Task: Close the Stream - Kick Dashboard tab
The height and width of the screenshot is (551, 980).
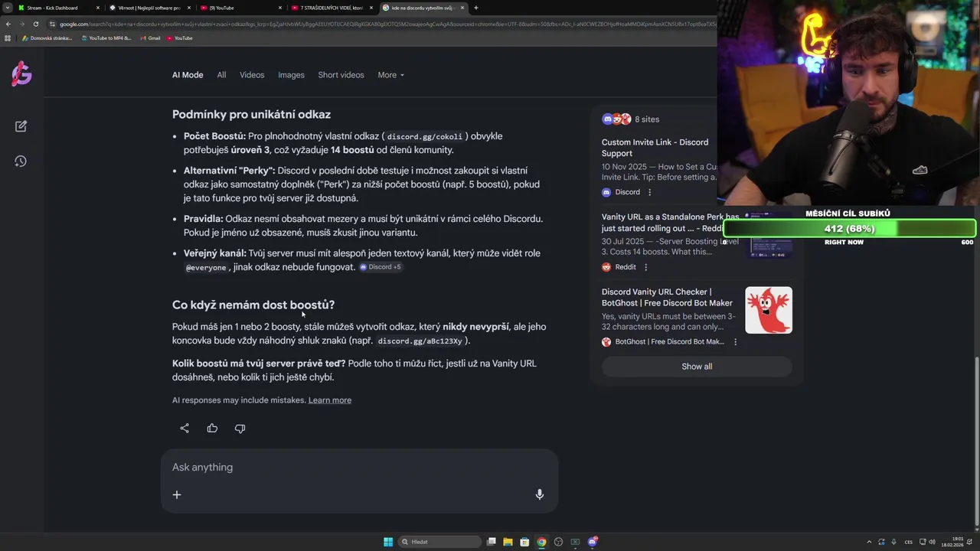Action: point(98,8)
